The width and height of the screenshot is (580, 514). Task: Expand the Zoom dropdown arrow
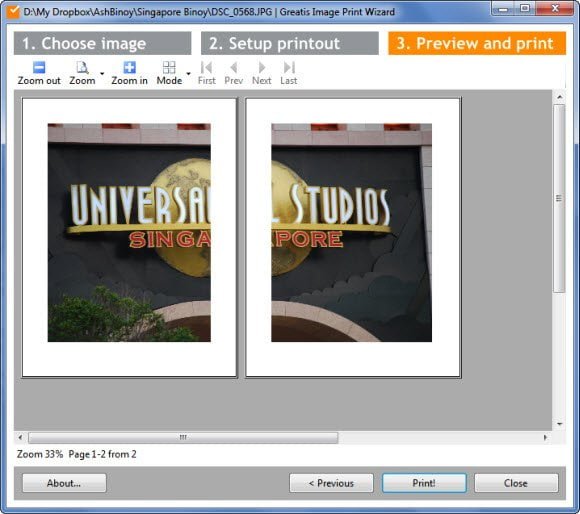click(102, 73)
